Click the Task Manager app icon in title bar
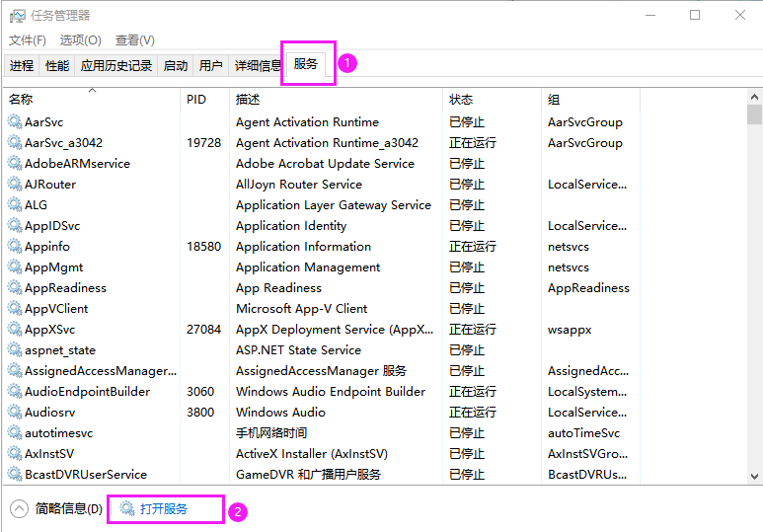Screen dimensions: 763x532 tap(17, 15)
